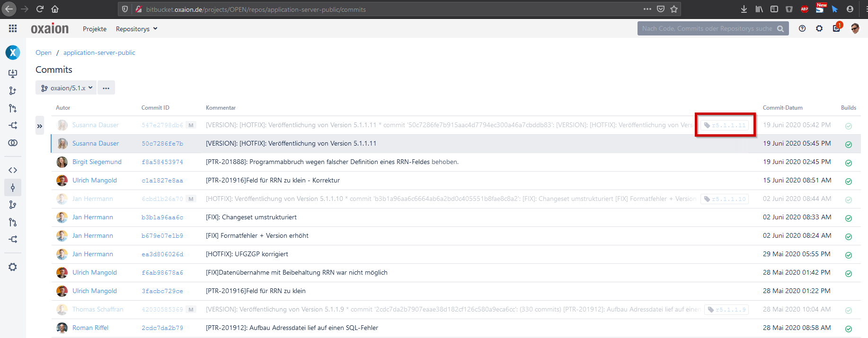Screen dimensions: 868x338
Task: Expand the sidebar with the double chevron
Action: coord(40,126)
